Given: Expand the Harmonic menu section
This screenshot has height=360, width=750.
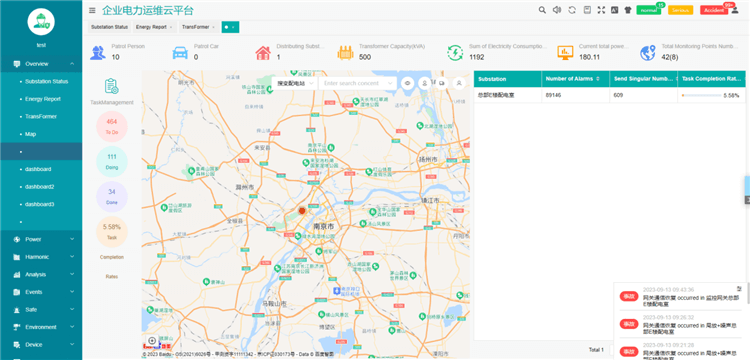Looking at the screenshot, I should point(41,257).
